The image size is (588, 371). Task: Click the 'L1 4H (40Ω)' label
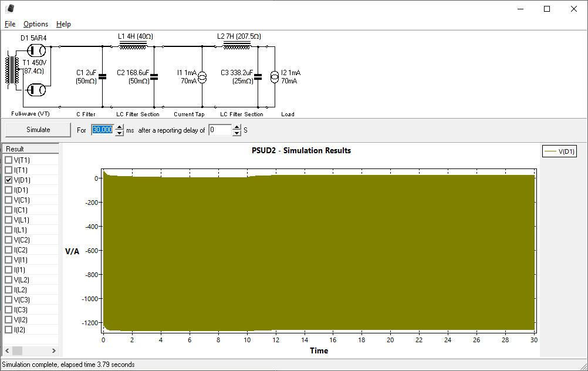tap(136, 36)
